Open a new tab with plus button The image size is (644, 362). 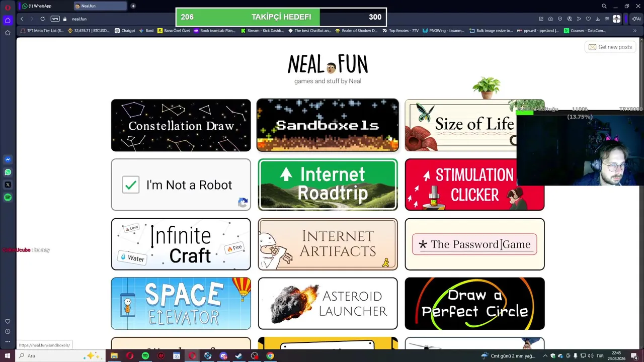pos(133,6)
